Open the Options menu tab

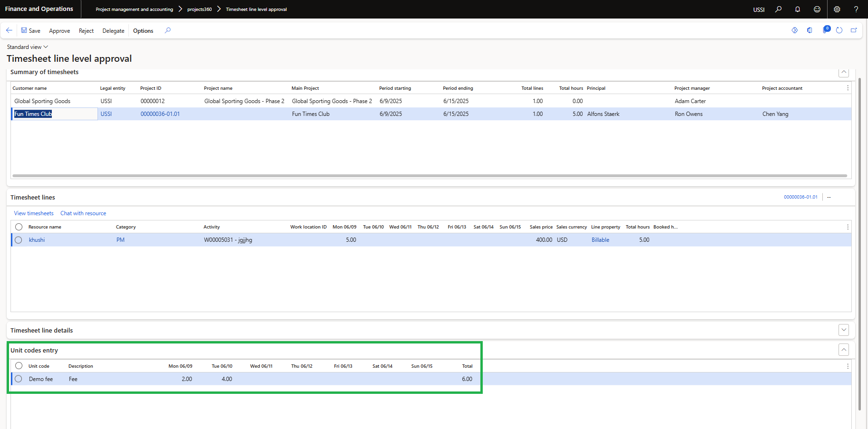click(x=143, y=31)
